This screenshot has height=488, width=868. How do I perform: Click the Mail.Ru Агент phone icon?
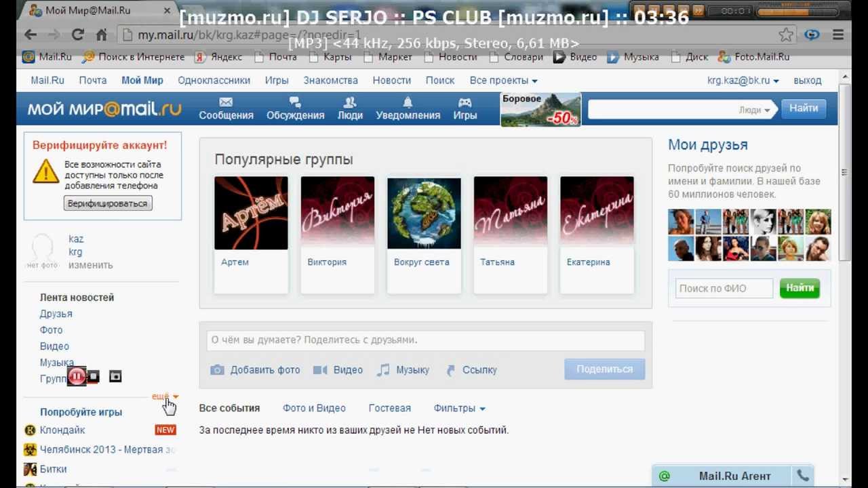tap(802, 476)
